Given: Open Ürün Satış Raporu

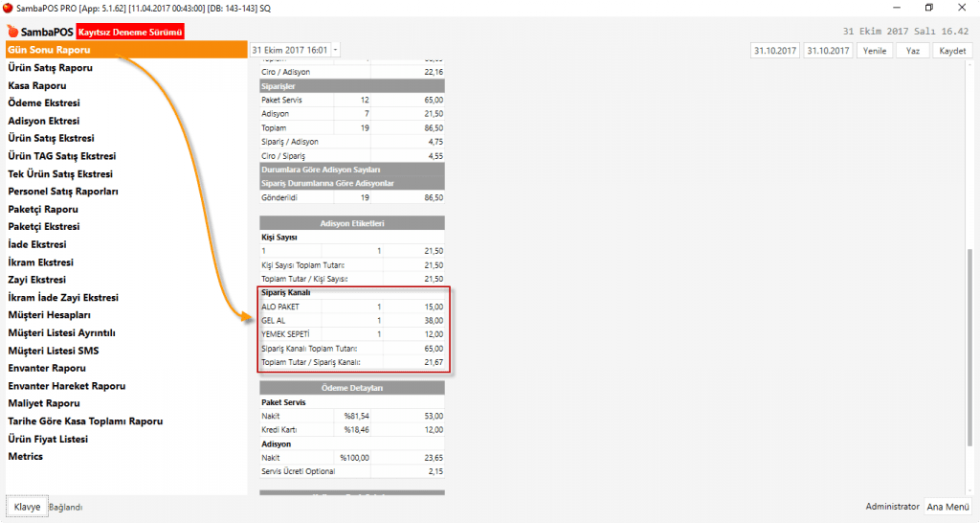Looking at the screenshot, I should pos(50,68).
